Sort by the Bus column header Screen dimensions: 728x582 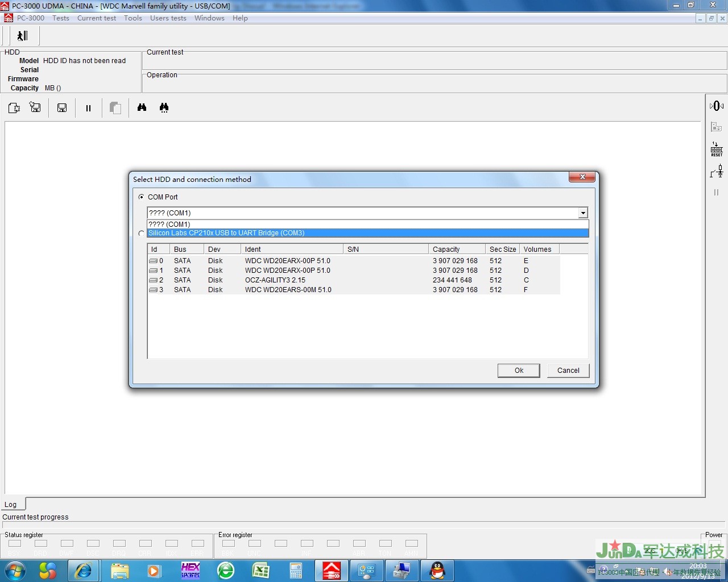(x=187, y=250)
